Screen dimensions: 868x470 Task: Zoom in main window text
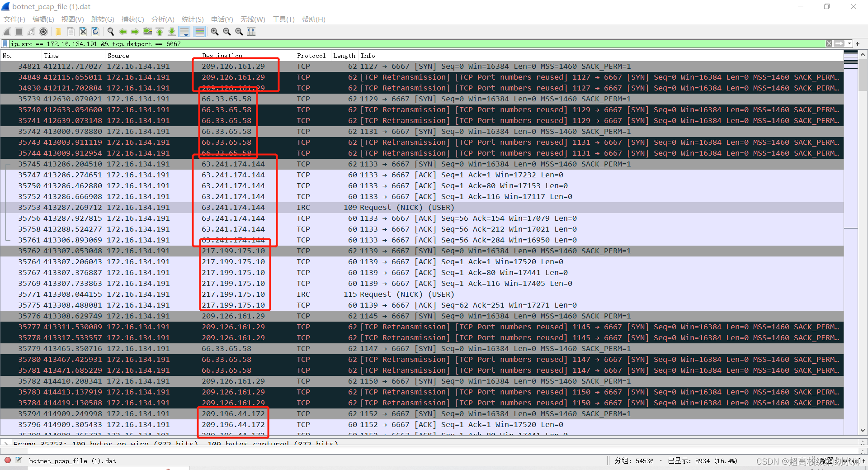pos(215,32)
